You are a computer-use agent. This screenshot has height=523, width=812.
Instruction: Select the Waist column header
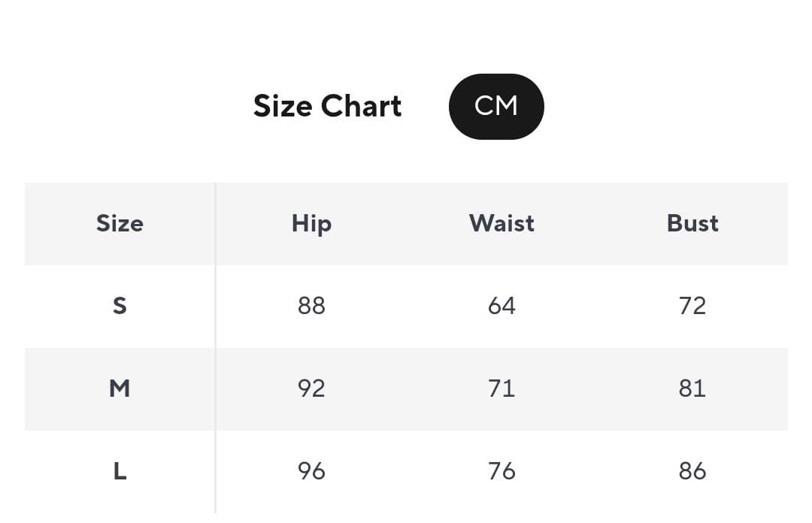(x=501, y=223)
